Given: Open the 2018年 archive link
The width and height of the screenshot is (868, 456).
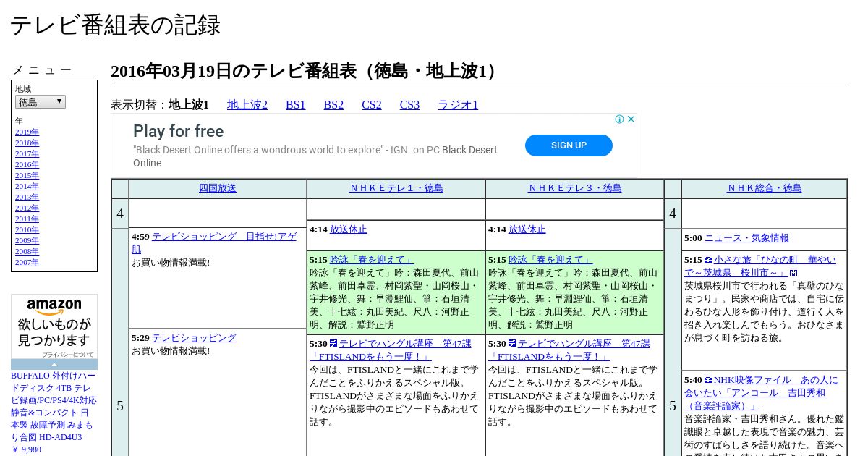Looking at the screenshot, I should point(27,143).
